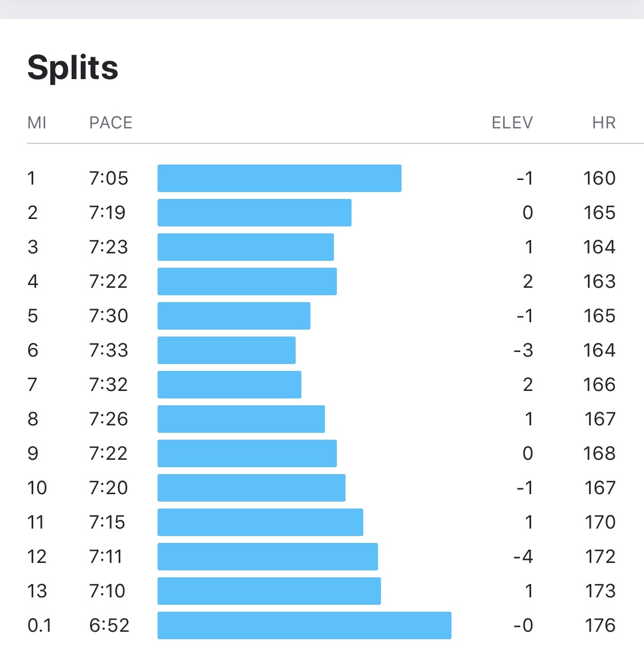Click the 7:30 pace value
Viewport: 644px width, 661px height.
coord(108,316)
